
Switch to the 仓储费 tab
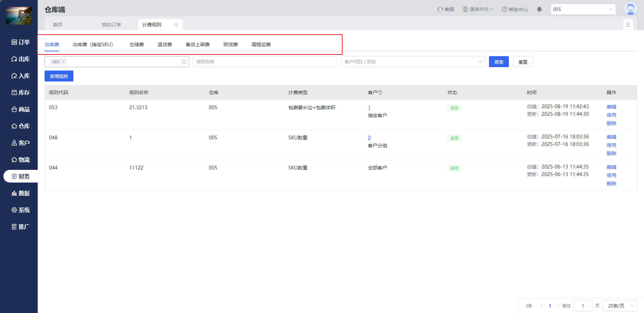pos(136,45)
